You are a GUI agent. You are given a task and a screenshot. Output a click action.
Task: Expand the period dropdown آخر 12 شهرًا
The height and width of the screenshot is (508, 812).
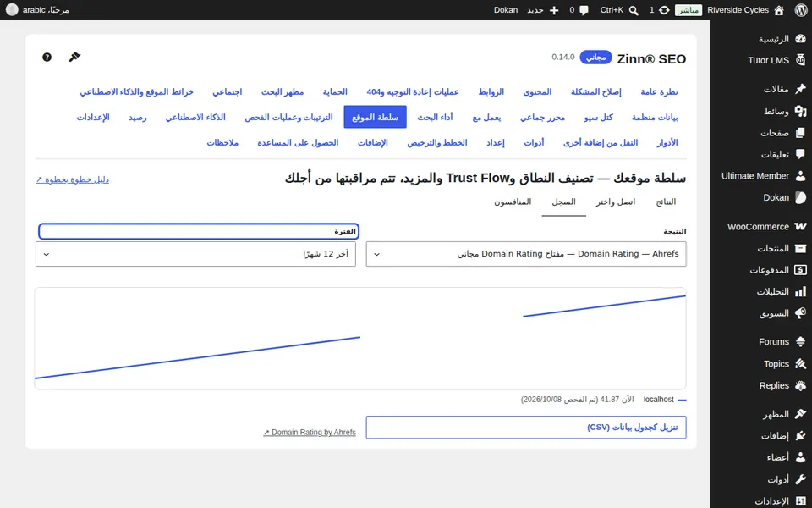(x=195, y=254)
